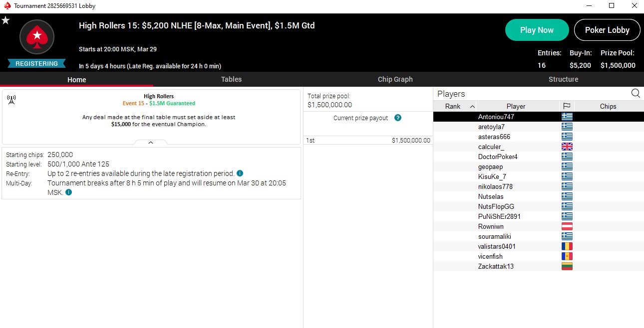The height and width of the screenshot is (328, 644).
Task: Sort by the Rank column header
Action: [x=453, y=106]
